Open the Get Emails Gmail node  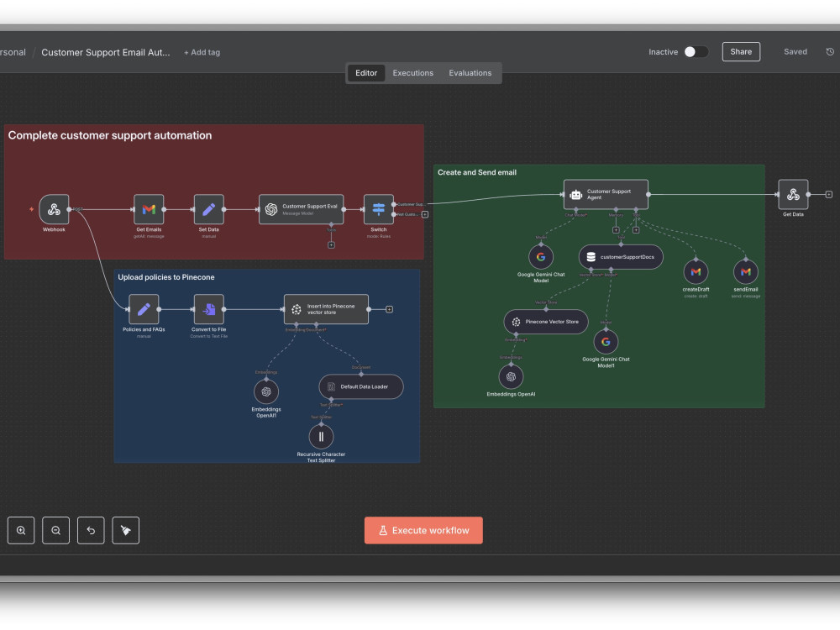[149, 209]
